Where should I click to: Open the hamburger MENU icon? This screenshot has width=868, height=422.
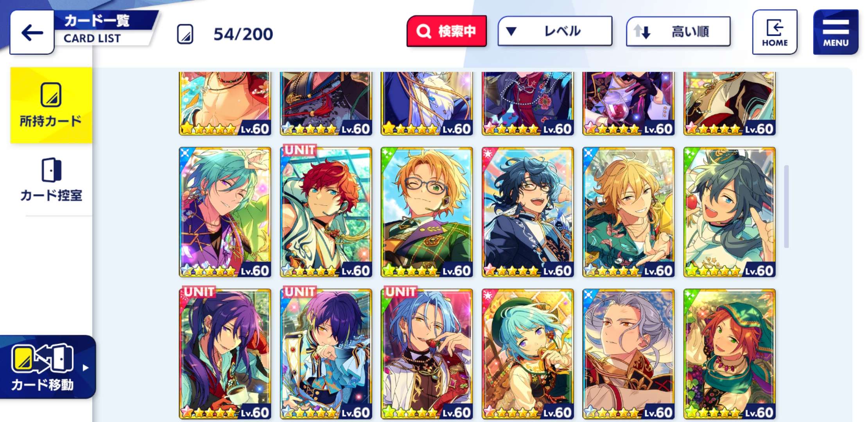tap(836, 32)
